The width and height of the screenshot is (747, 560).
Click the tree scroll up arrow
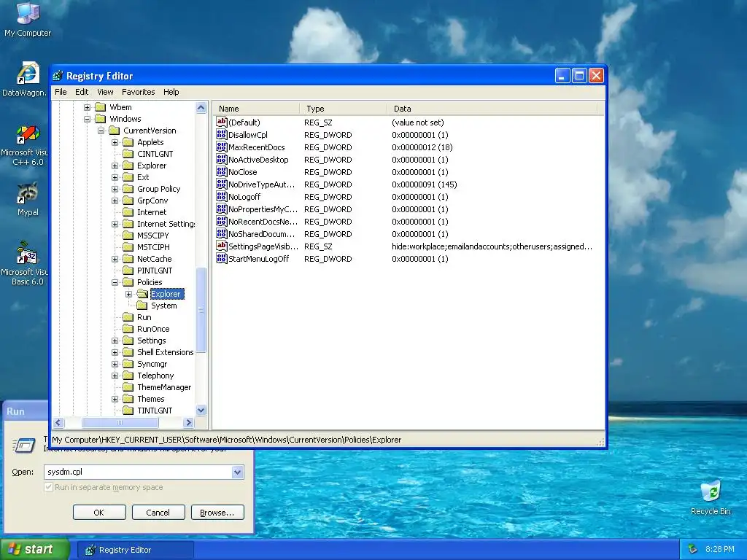[x=201, y=108]
